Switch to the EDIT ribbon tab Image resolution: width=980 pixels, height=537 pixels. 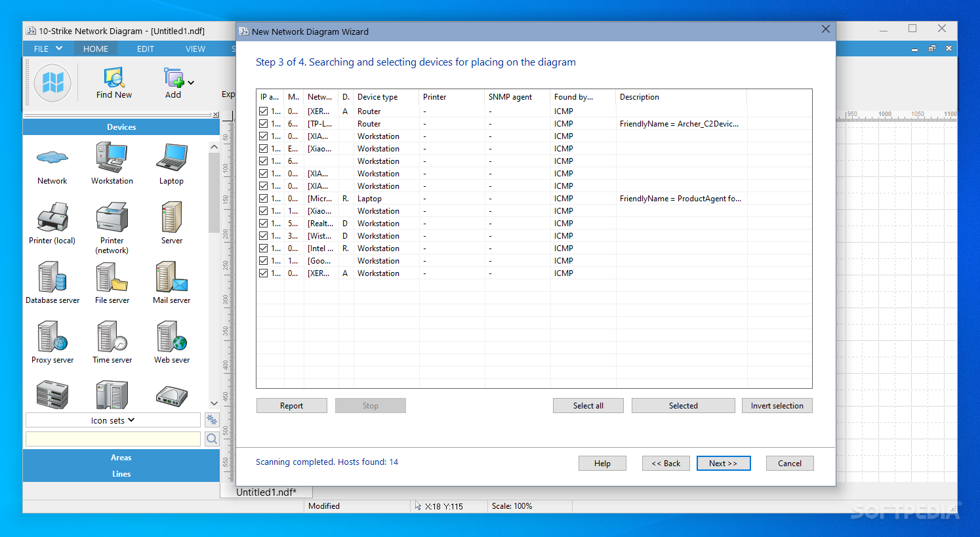[x=146, y=49]
